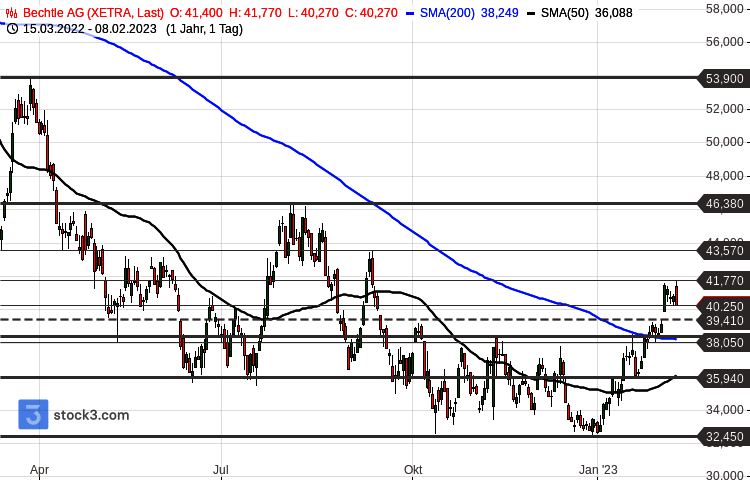This screenshot has height=480, width=750.
Task: Click the Bechtle AG (XETRA, Last) title
Action: [93, 13]
